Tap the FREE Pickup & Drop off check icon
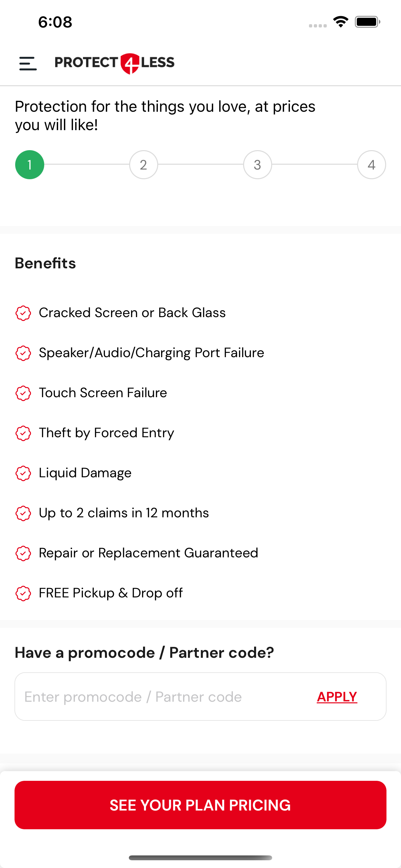Screen dimensions: 401x868 23,594
